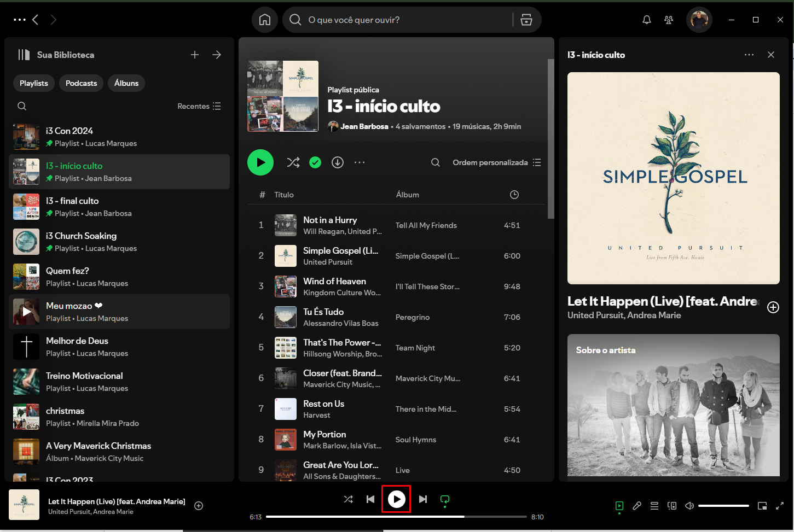The width and height of the screenshot is (794, 532).
Task: Open the Friends activity icon
Action: [669, 20]
